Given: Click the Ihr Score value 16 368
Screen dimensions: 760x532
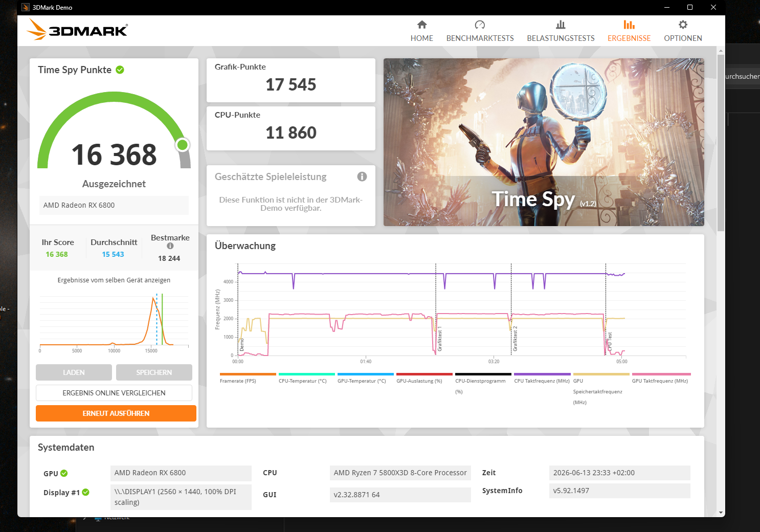Looking at the screenshot, I should click(x=57, y=254).
